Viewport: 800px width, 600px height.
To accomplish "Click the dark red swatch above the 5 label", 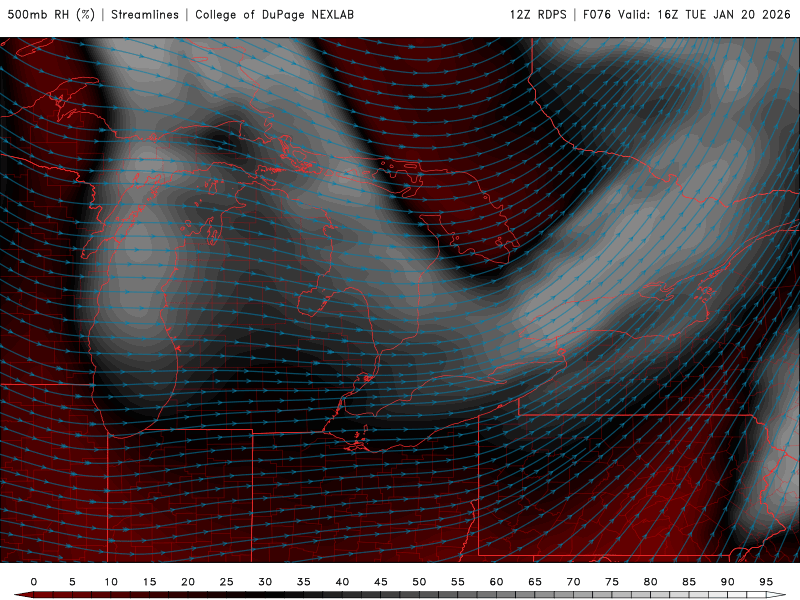I will tap(72, 595).
